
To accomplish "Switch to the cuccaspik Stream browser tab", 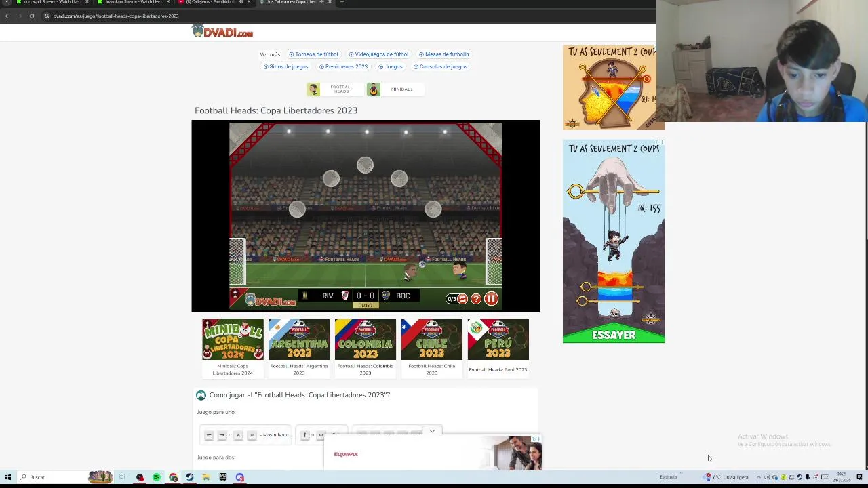I will point(52,2).
